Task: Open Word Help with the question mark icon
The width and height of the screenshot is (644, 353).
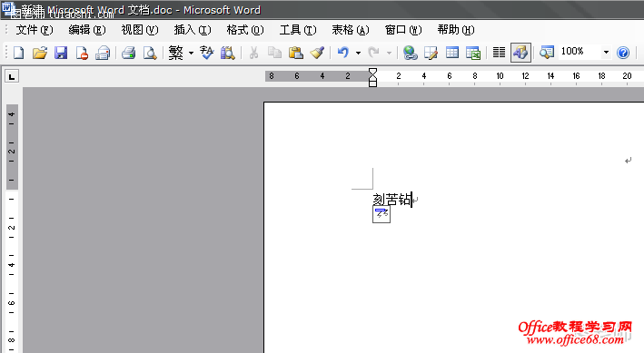Action: (623, 53)
